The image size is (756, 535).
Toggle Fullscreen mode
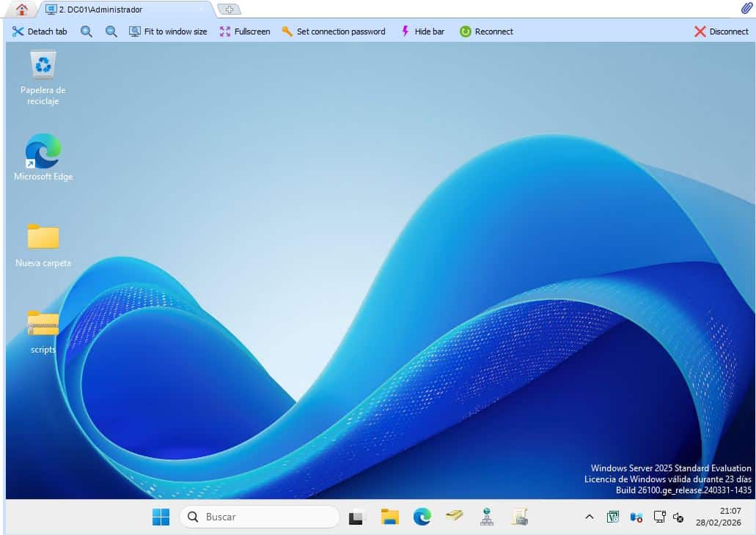click(x=245, y=32)
